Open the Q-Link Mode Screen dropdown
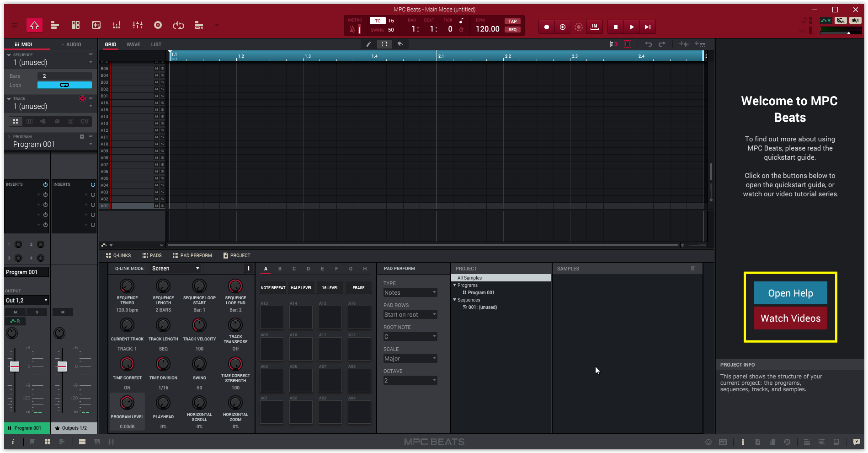This screenshot has width=868, height=453. (x=176, y=269)
